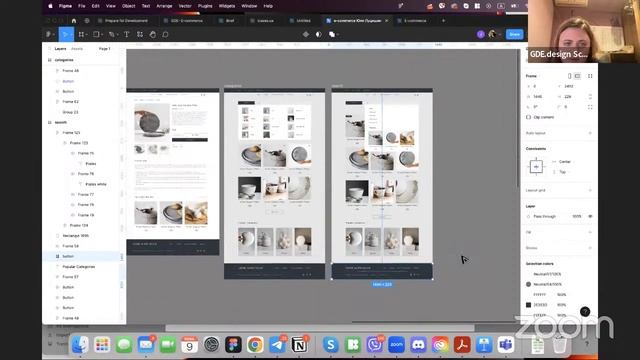The image size is (640, 360).
Task: Open the Resources tool
Action: [x=140, y=34]
